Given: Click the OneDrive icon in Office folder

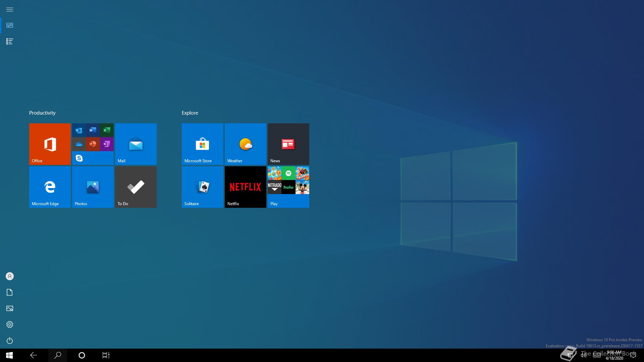Looking at the screenshot, I should point(79,144).
